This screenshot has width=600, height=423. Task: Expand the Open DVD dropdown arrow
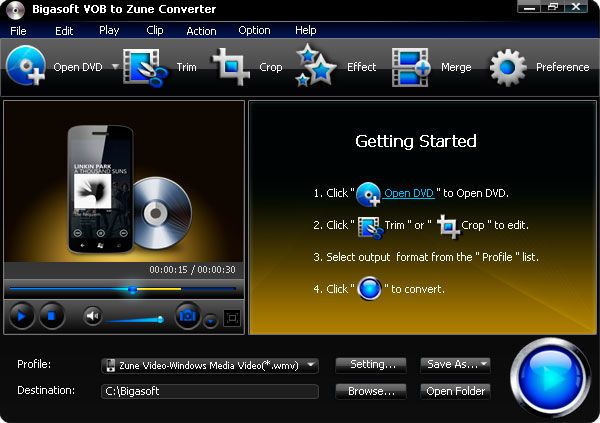click(115, 67)
